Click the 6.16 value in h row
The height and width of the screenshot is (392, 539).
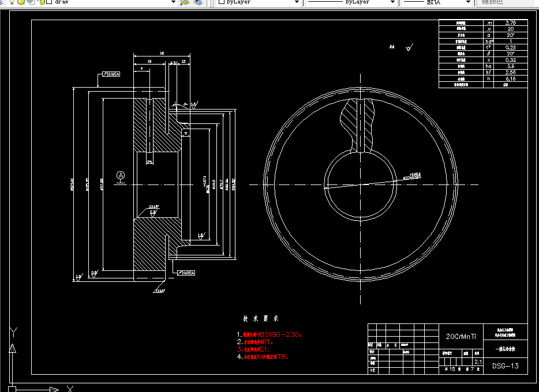[x=511, y=78]
